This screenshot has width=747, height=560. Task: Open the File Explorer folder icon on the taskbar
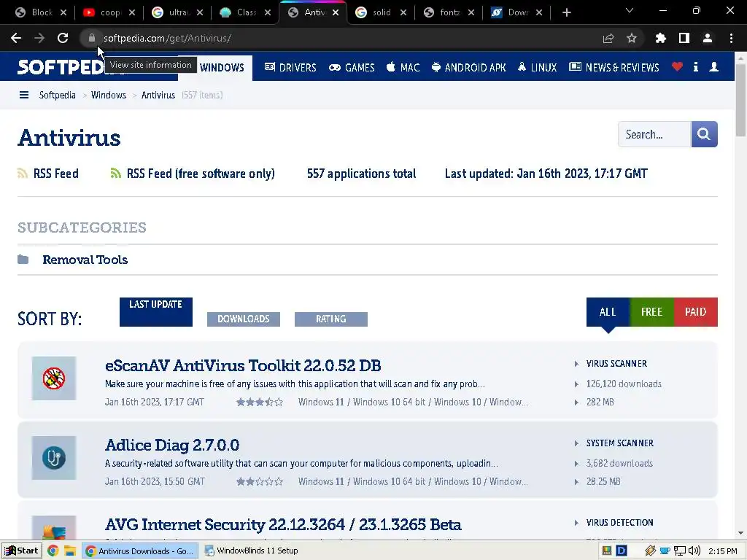70,551
